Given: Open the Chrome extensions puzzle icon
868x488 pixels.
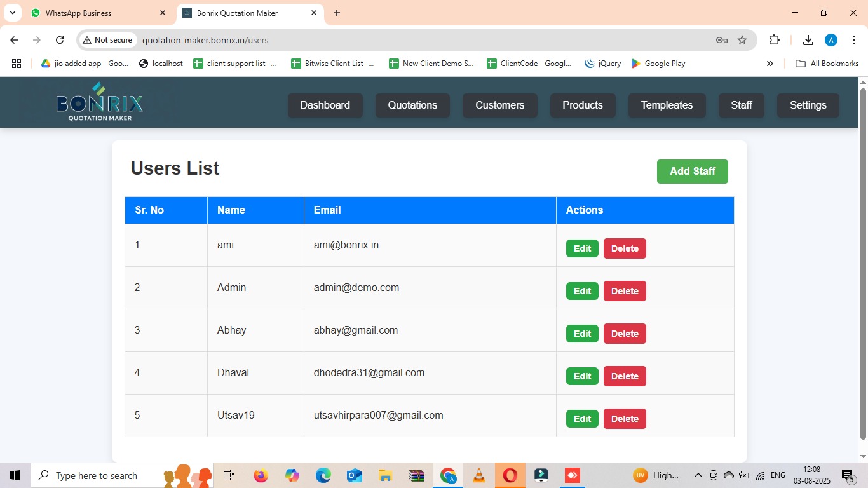Looking at the screenshot, I should (774, 40).
